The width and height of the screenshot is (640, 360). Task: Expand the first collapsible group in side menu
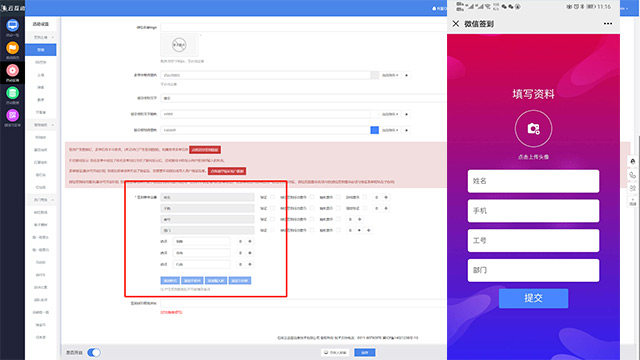click(41, 37)
